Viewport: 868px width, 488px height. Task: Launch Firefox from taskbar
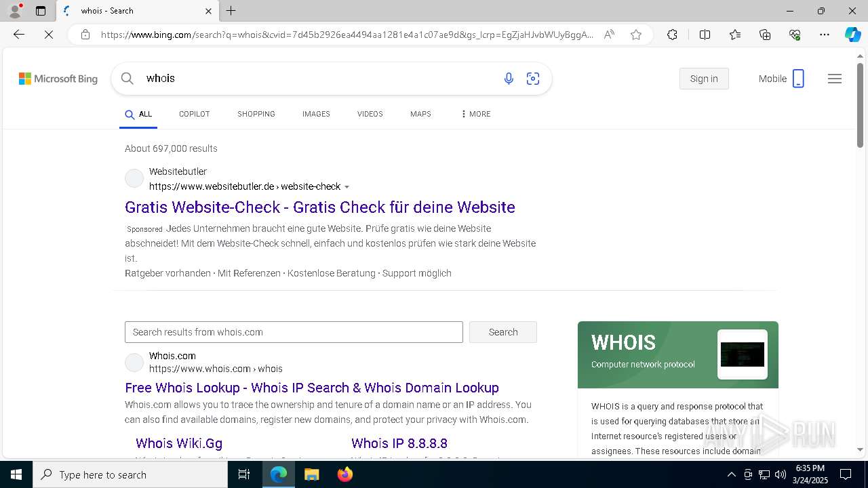(344, 474)
